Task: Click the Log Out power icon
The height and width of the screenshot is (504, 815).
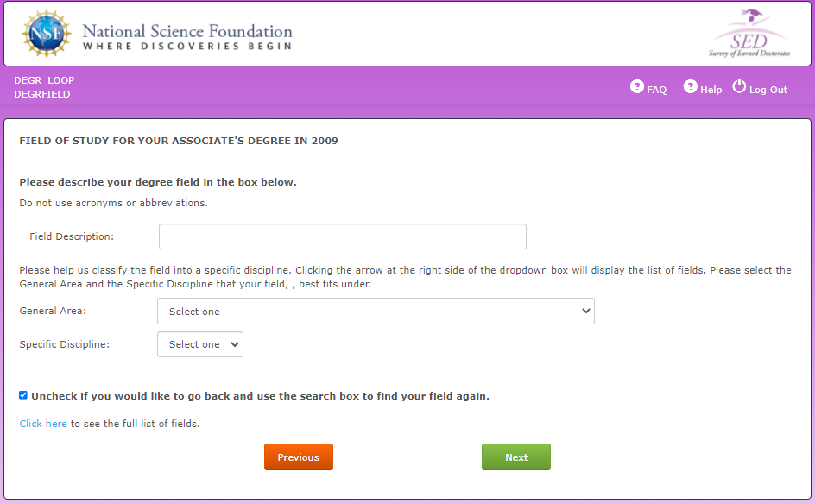Action: pos(739,87)
